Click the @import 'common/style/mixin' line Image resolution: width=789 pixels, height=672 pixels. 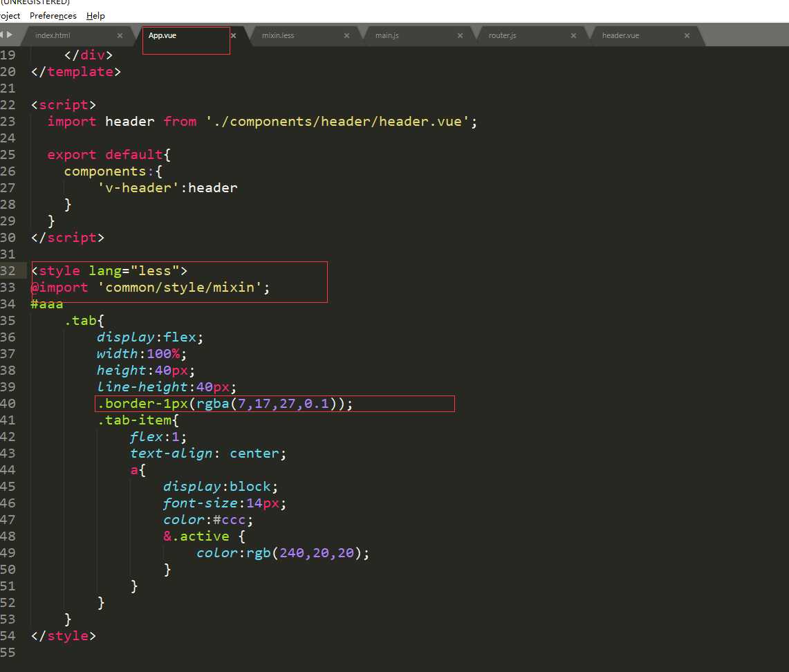[x=150, y=287]
